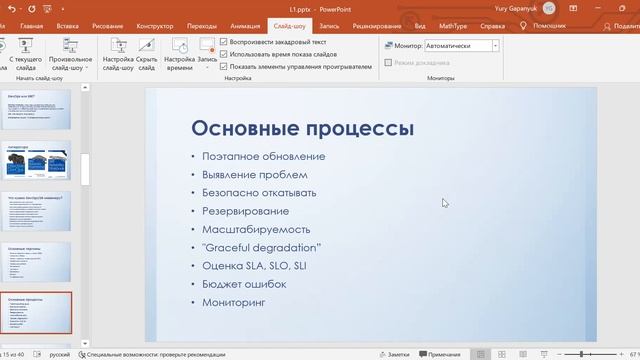Switch to Reading view icon
Viewport: 640px width, 360px height.
[523, 354]
